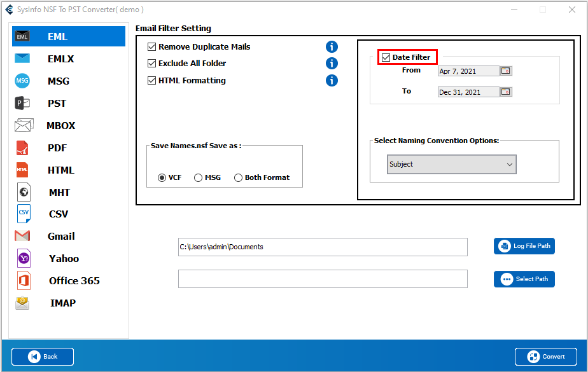
Task: Disable the Date Filter checkbox
Action: (386, 57)
